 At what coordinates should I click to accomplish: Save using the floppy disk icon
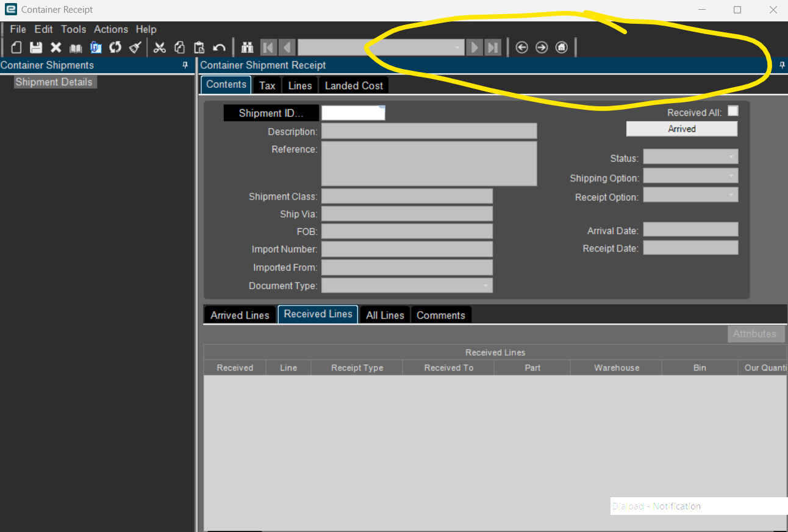(x=36, y=48)
